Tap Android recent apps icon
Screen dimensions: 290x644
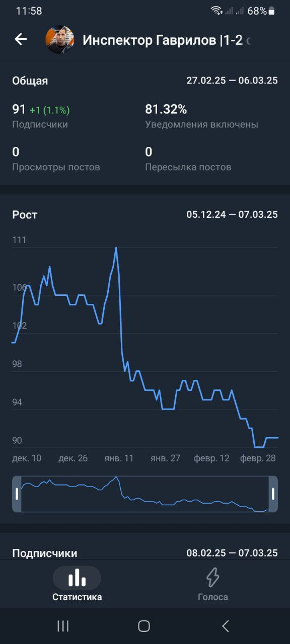pos(63,626)
